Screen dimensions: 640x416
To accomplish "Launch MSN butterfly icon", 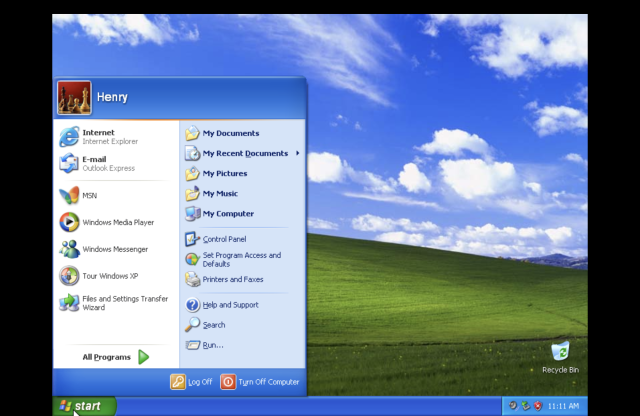I will point(69,195).
